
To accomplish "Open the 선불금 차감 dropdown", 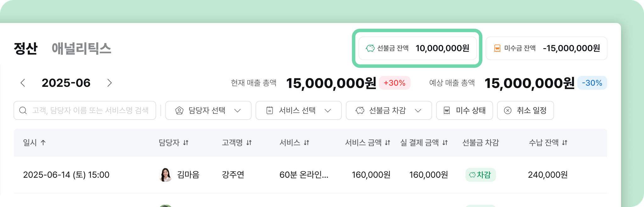I will pyautogui.click(x=389, y=110).
